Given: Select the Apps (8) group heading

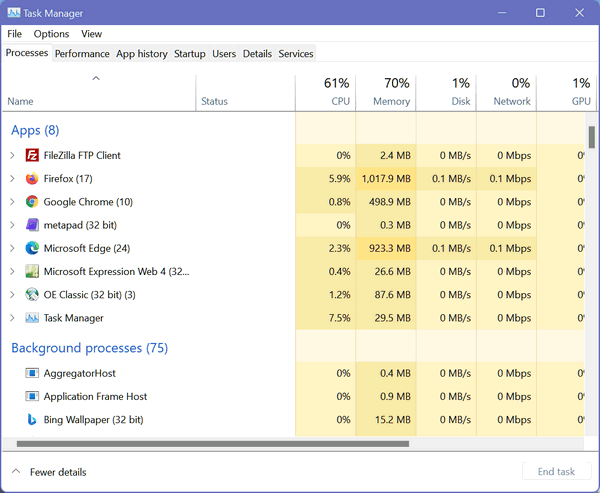Looking at the screenshot, I should pyautogui.click(x=35, y=131).
